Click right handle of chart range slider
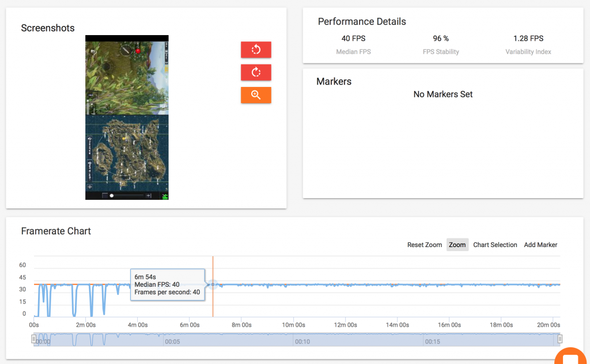This screenshot has width=590, height=364. [560, 339]
